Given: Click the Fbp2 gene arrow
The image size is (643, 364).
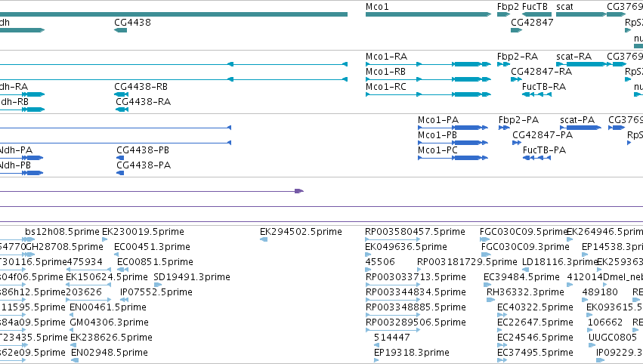Looking at the screenshot, I should (503, 14).
